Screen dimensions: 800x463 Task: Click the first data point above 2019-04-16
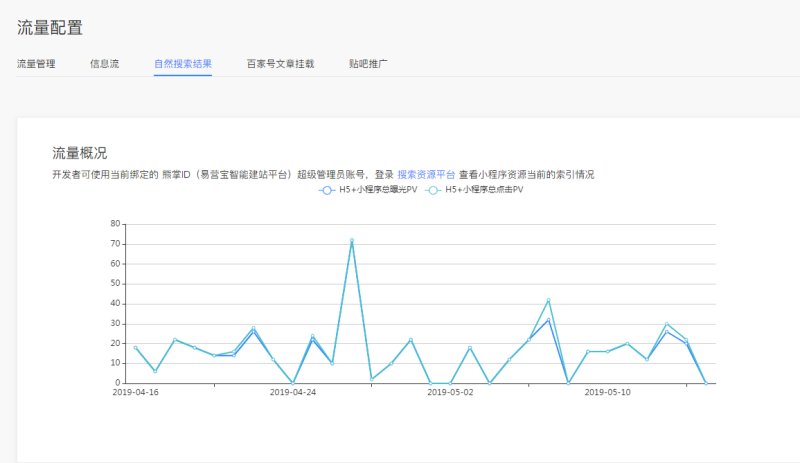click(x=135, y=348)
